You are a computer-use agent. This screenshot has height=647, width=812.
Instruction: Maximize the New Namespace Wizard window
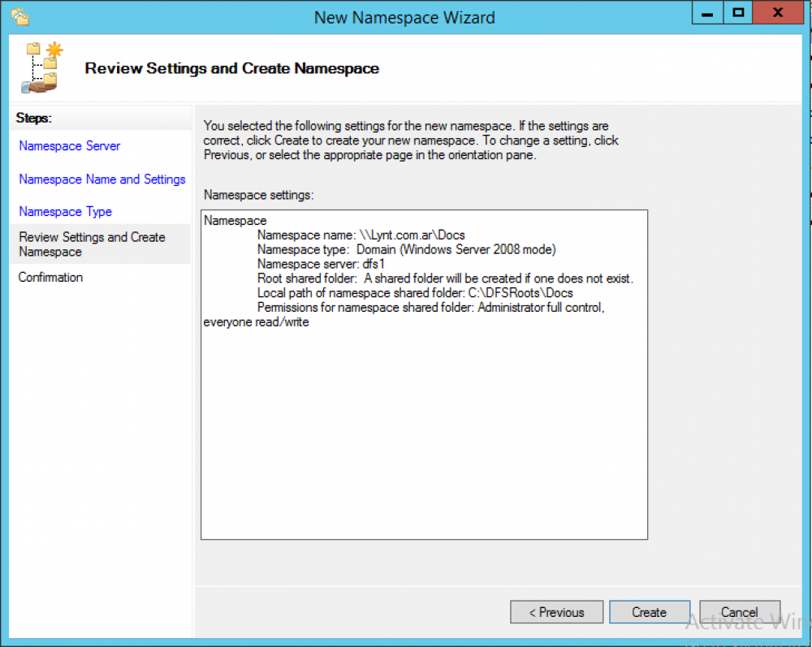click(x=737, y=13)
